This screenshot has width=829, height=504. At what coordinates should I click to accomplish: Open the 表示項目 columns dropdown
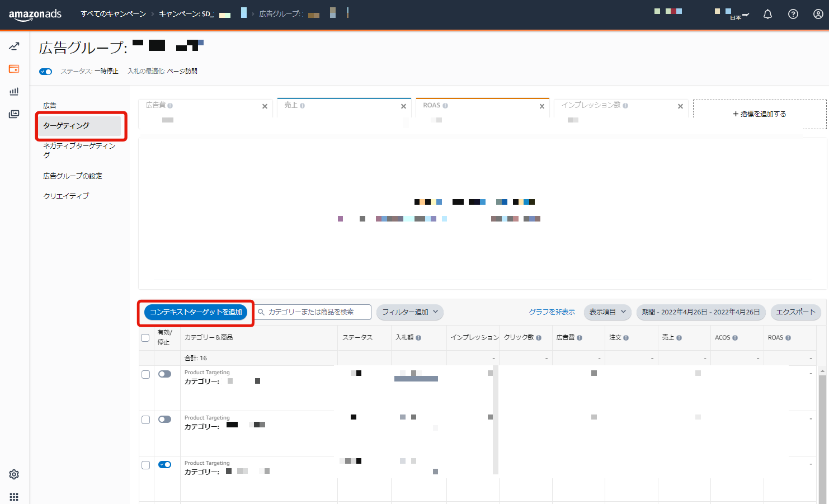[x=607, y=312]
